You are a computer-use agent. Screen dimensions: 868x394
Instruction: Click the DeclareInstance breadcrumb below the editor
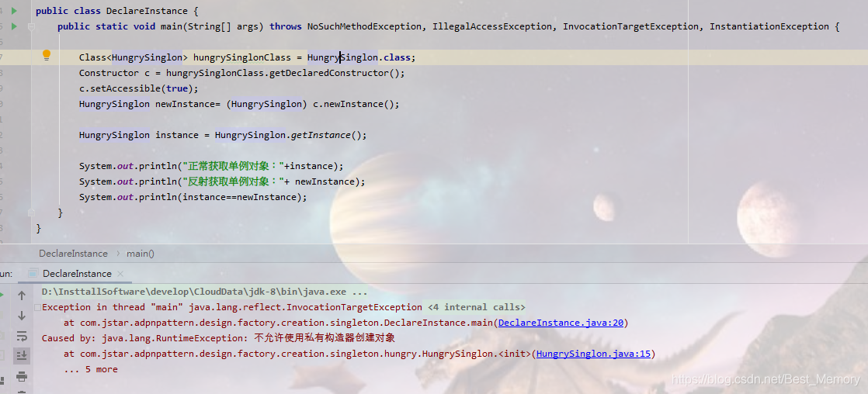pos(73,254)
